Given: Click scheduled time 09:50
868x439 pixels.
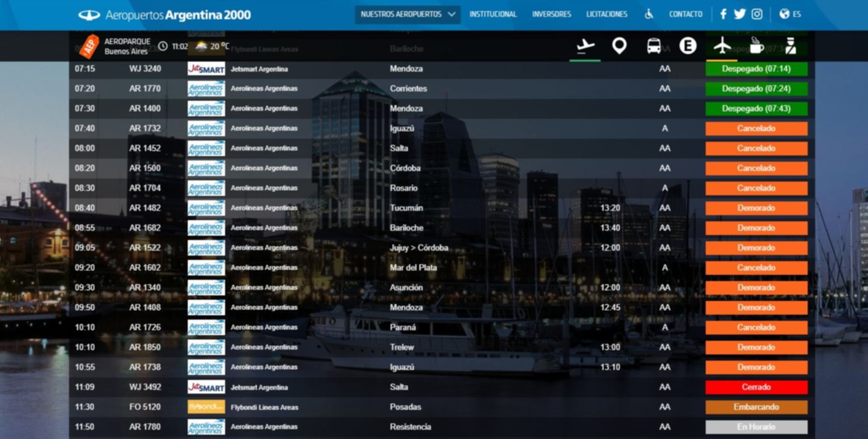Looking at the screenshot, I should coord(85,307).
